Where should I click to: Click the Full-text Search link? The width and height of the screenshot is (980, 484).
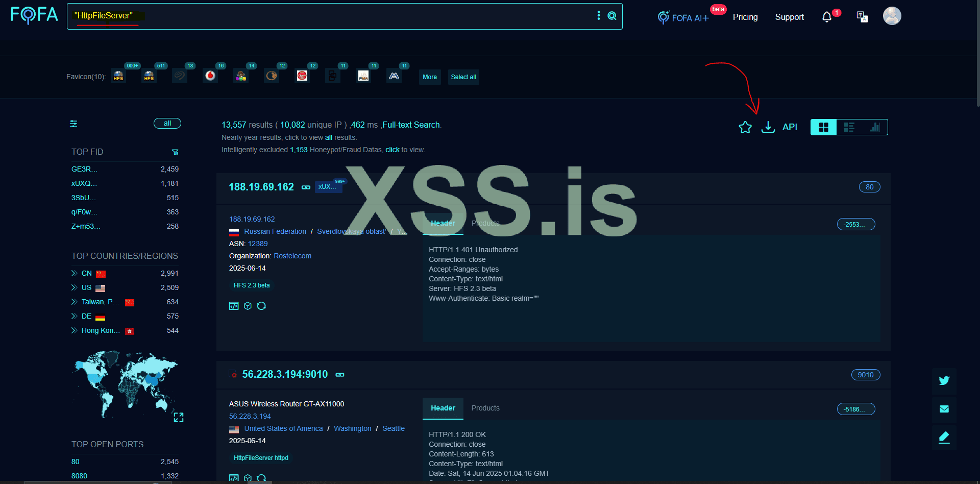click(x=411, y=125)
